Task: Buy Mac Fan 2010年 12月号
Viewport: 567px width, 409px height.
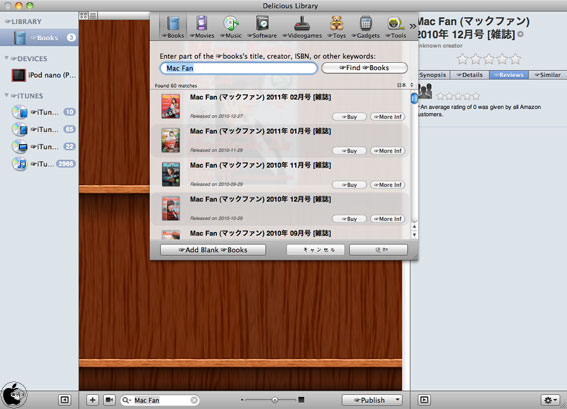Action: click(x=349, y=219)
